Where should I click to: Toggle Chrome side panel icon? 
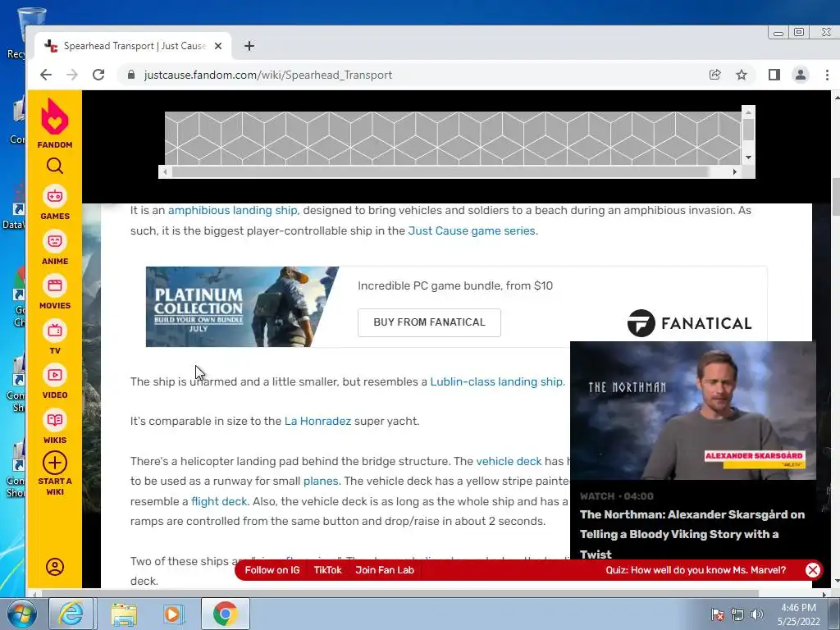coord(774,75)
